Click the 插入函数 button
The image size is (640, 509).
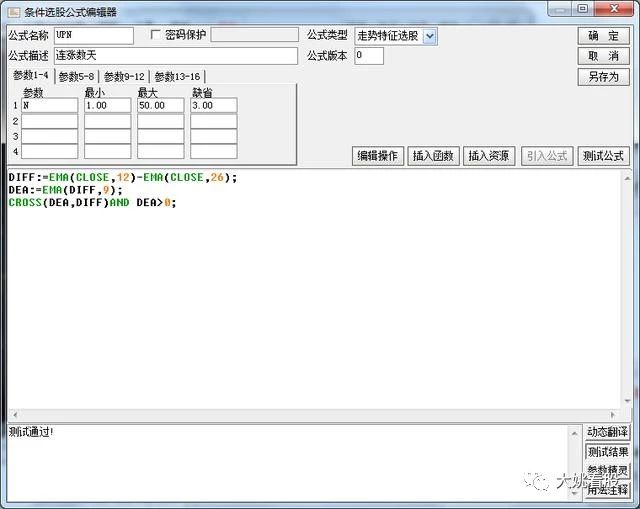[x=433, y=156]
